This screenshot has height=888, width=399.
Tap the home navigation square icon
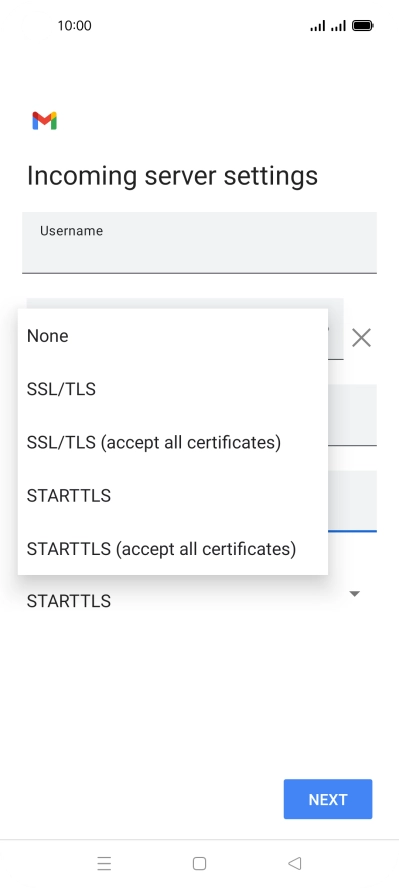click(x=199, y=863)
